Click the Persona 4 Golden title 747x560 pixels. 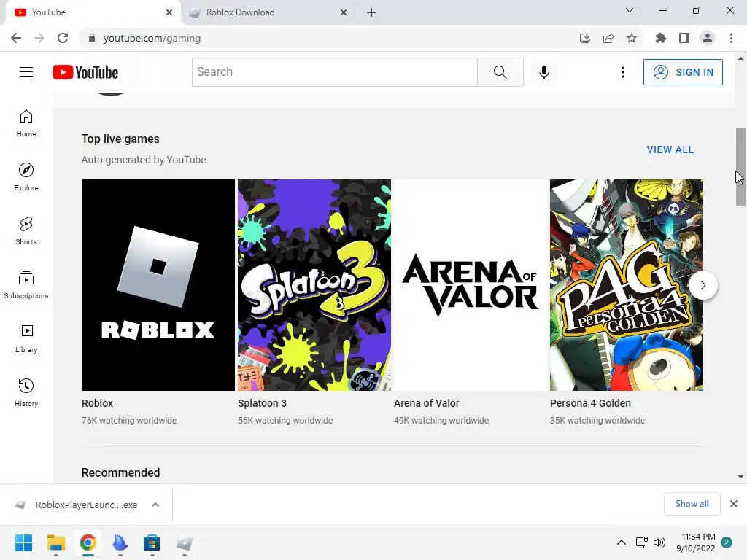click(590, 403)
